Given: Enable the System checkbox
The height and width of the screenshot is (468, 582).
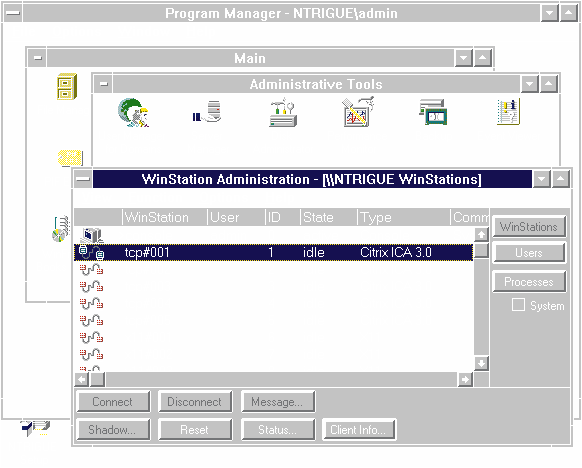Looking at the screenshot, I should (518, 305).
